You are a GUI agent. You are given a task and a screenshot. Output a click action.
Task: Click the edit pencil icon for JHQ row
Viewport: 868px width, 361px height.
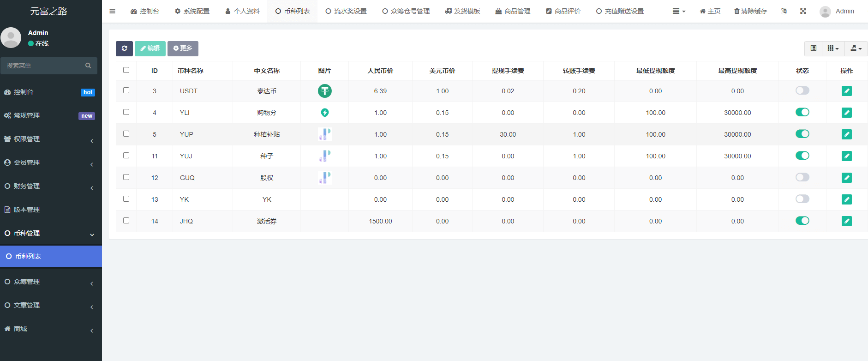point(846,221)
